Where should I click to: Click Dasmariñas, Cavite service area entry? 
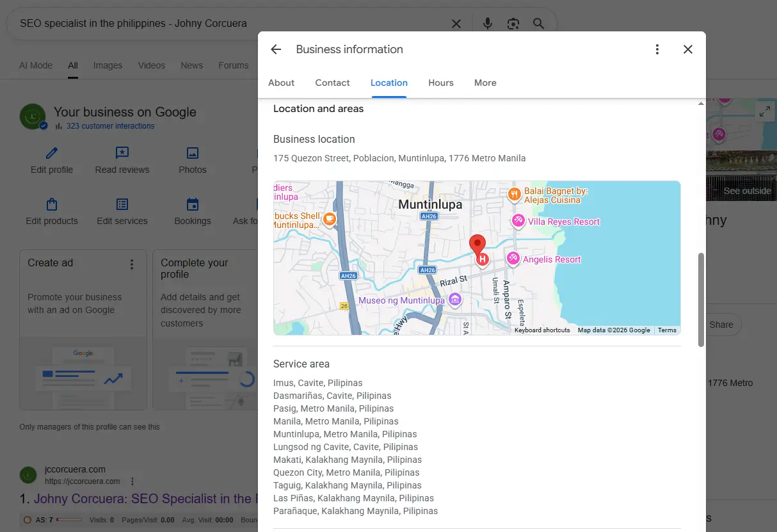coord(332,396)
